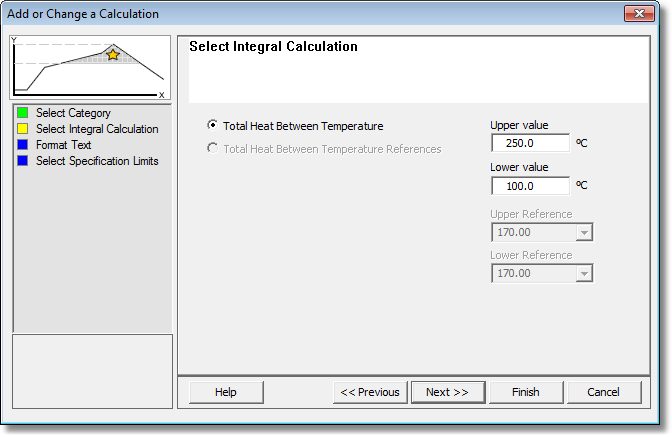Select the Format Text step

pos(63,145)
